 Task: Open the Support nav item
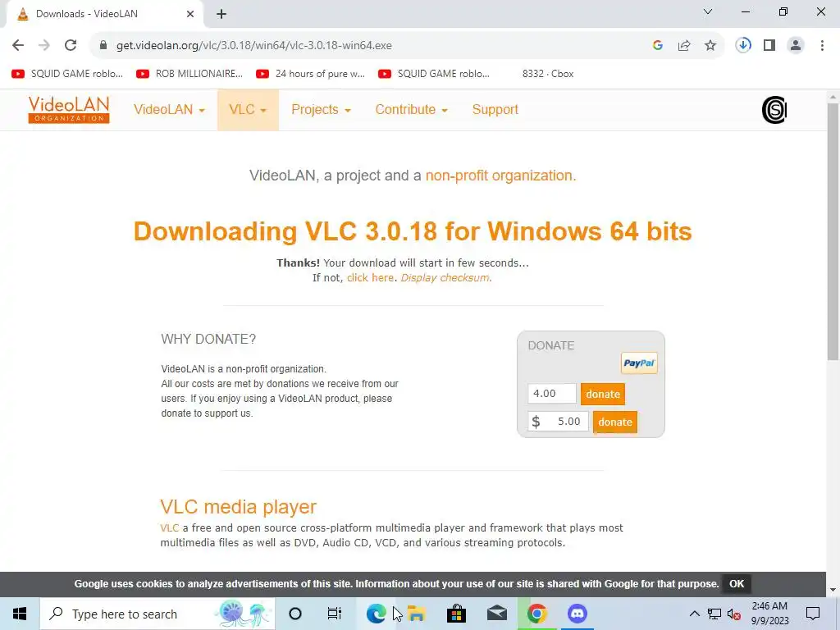point(495,110)
